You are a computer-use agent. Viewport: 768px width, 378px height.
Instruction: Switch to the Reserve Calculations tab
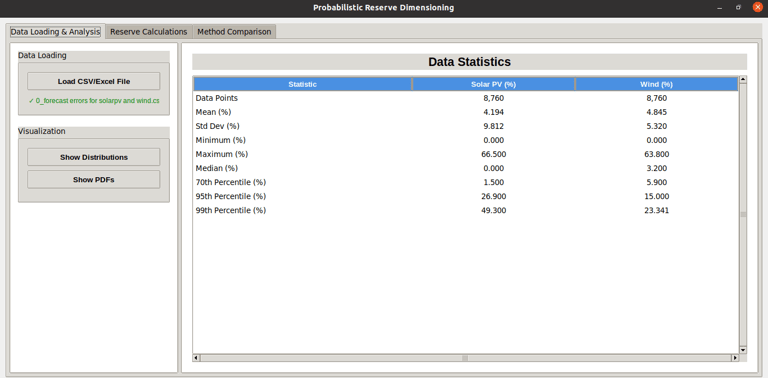pyautogui.click(x=148, y=32)
